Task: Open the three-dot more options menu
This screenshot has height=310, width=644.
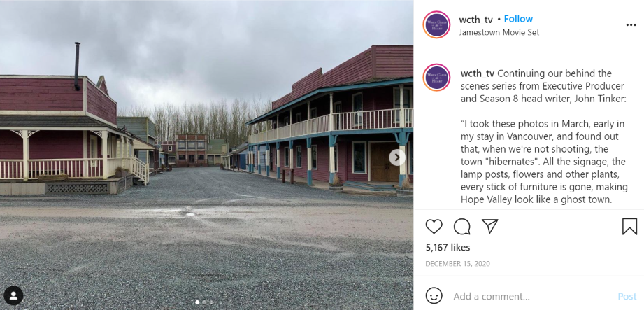Action: 631,25
